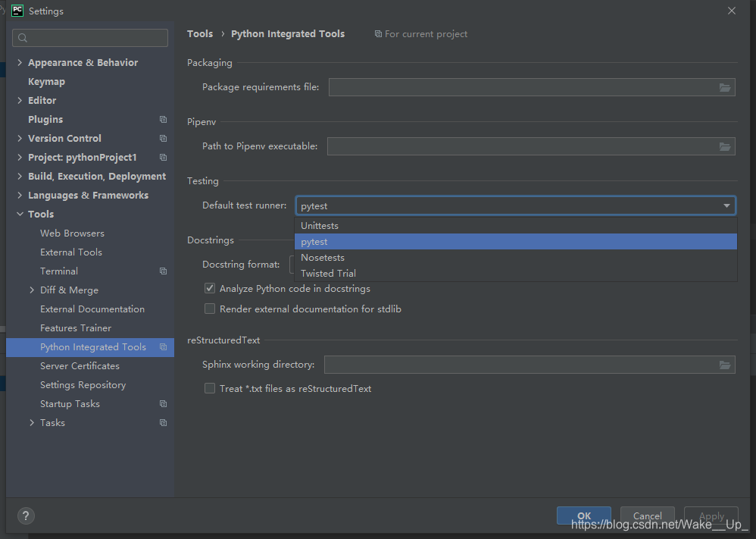Click Sphinx working directory input field

click(x=530, y=365)
